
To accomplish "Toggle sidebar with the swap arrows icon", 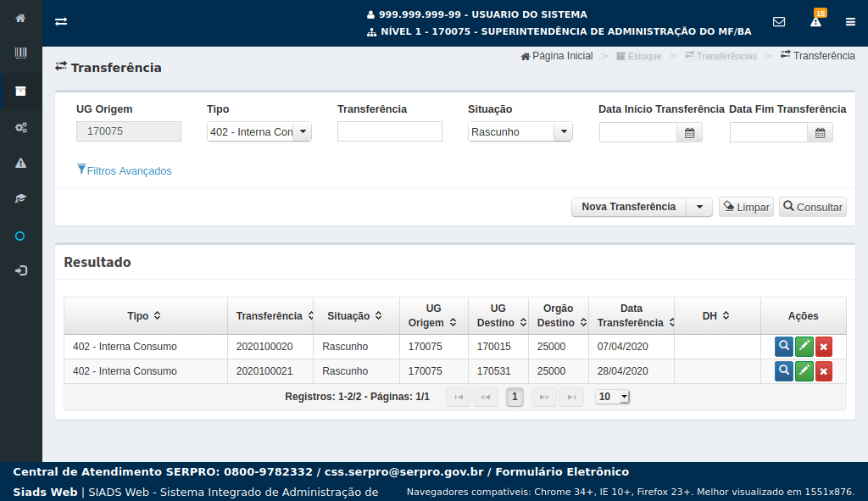I will (61, 21).
